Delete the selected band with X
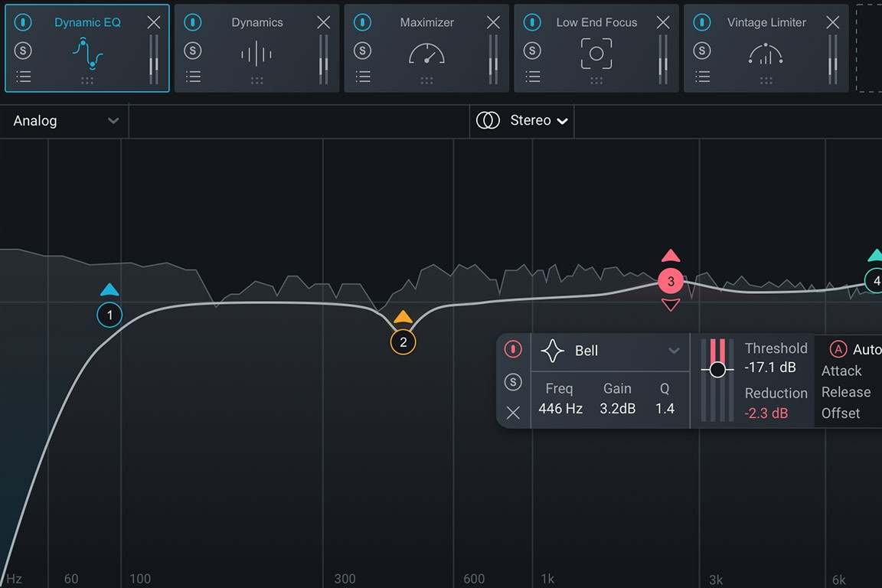 pyautogui.click(x=513, y=413)
